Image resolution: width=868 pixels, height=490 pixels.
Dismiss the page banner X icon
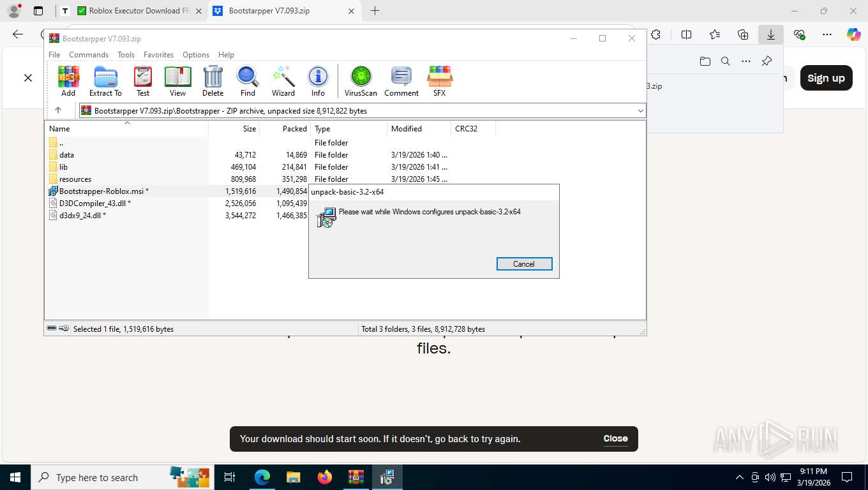[28, 78]
